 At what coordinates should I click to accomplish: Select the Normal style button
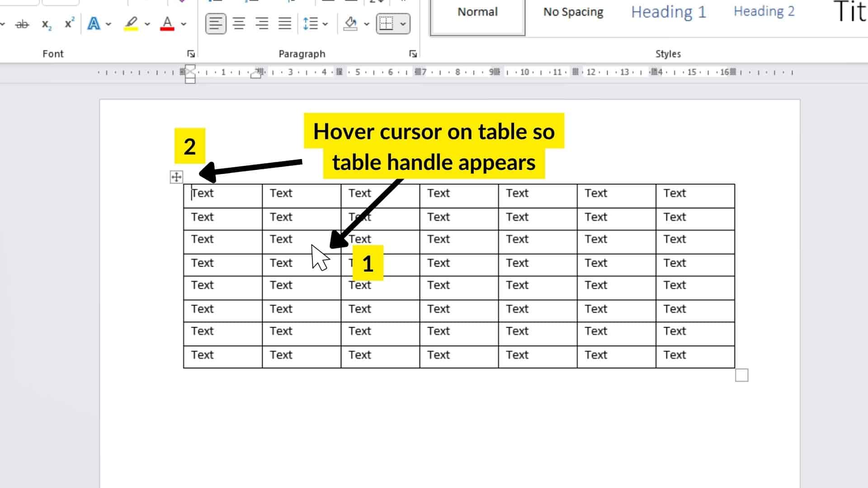point(477,12)
